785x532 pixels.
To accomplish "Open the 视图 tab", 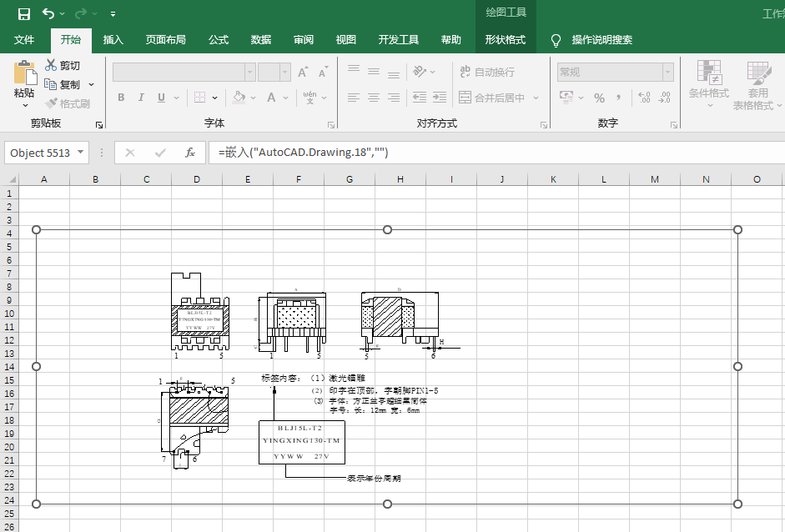I will 346,39.
